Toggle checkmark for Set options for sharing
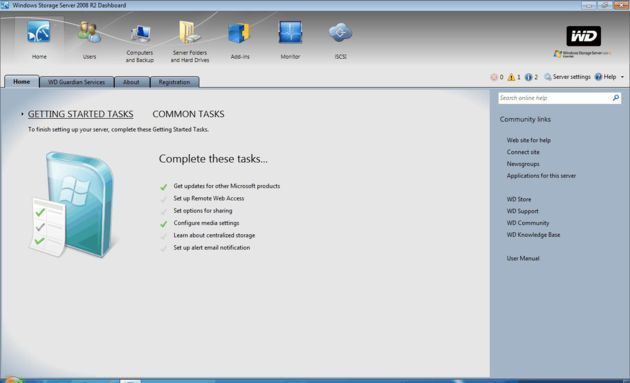The width and height of the screenshot is (630, 383). 164,211
